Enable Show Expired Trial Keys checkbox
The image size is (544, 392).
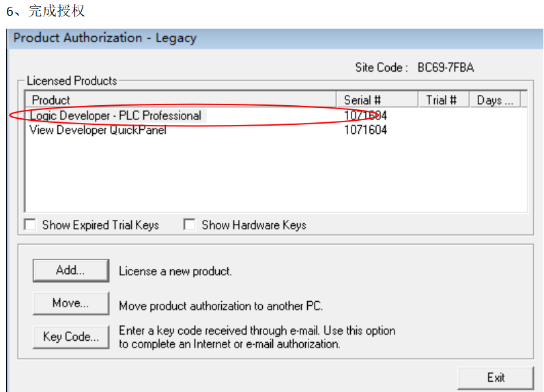[x=30, y=225]
